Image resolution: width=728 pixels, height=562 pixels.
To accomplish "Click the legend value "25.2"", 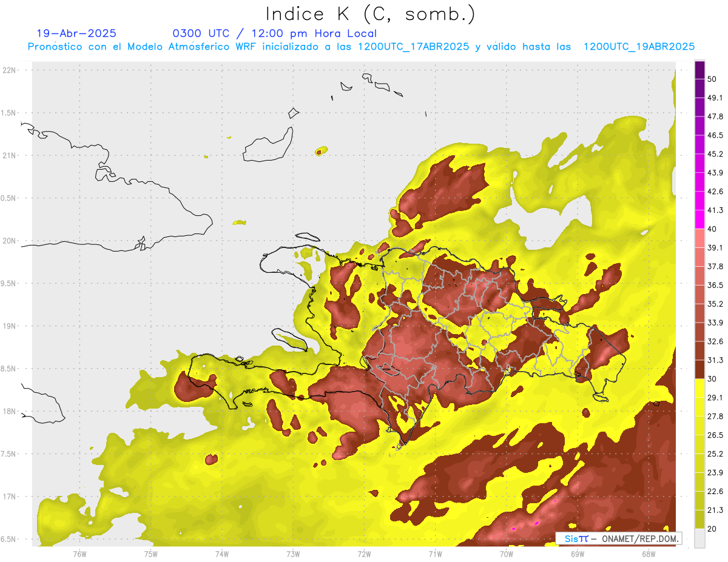I will (x=715, y=453).
